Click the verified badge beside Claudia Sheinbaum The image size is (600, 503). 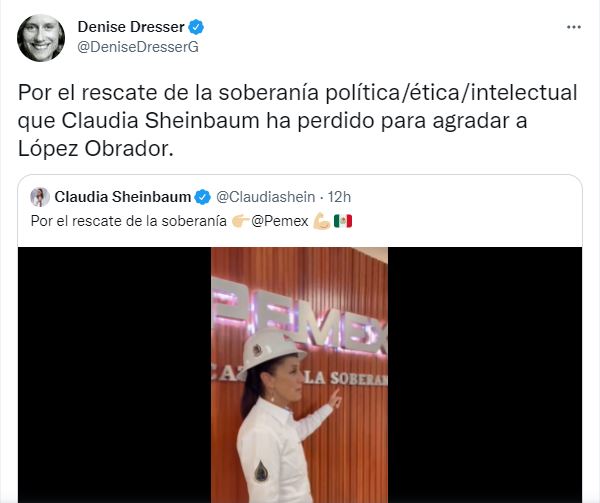point(202,197)
